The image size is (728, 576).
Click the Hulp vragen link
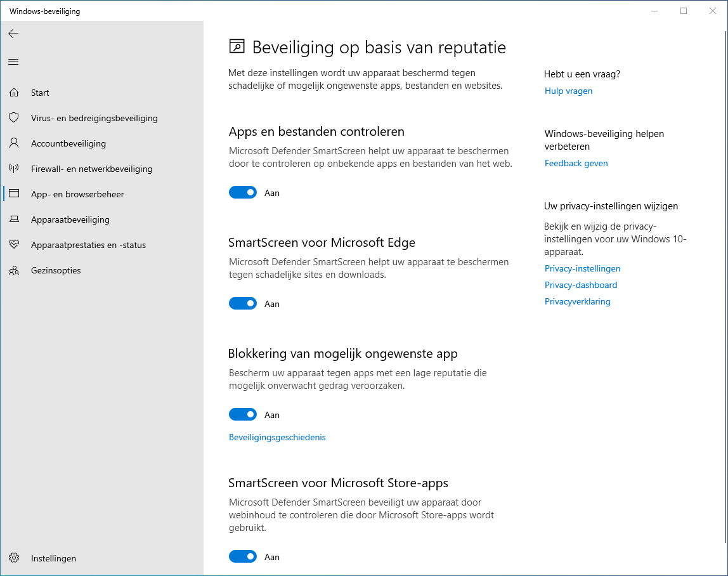pos(568,91)
